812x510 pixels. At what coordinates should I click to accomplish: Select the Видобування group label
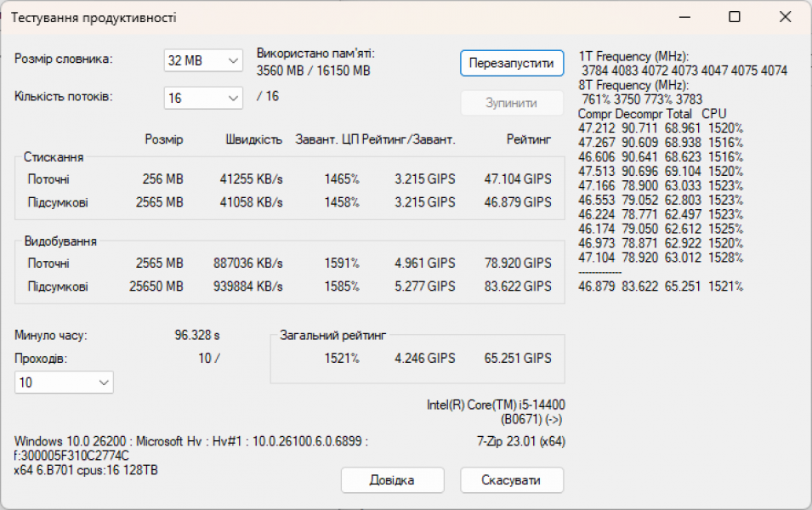click(x=60, y=241)
